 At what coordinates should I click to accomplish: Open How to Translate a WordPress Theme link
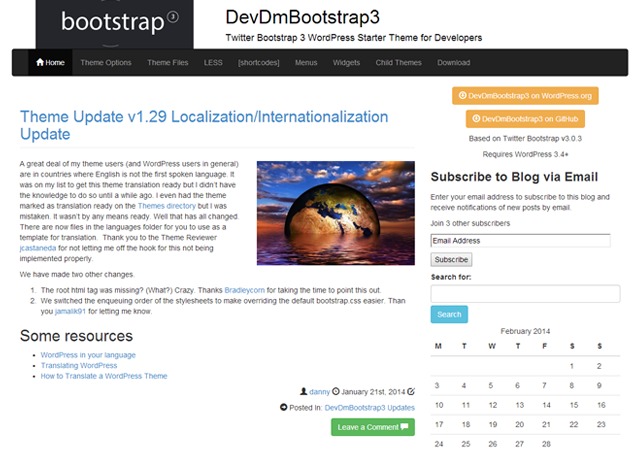tap(104, 376)
